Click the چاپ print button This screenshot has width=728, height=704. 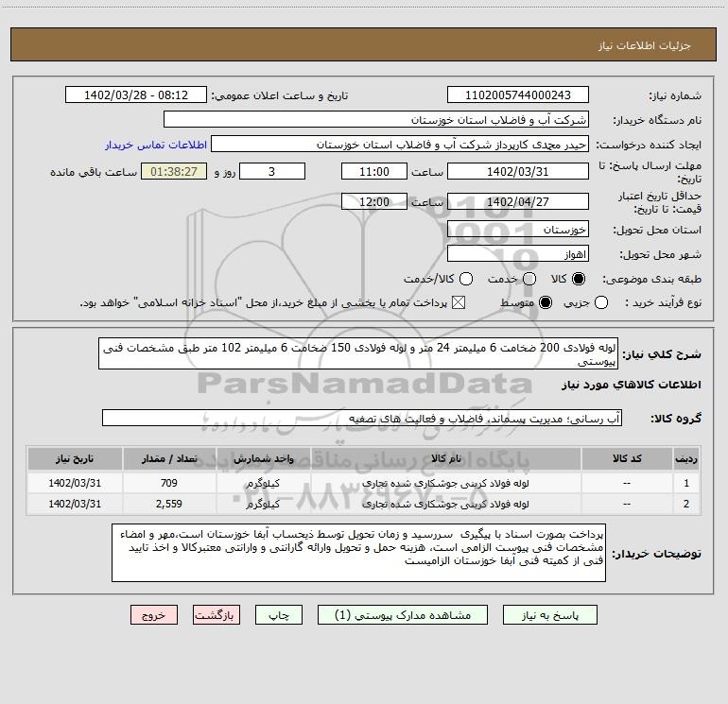[279, 615]
